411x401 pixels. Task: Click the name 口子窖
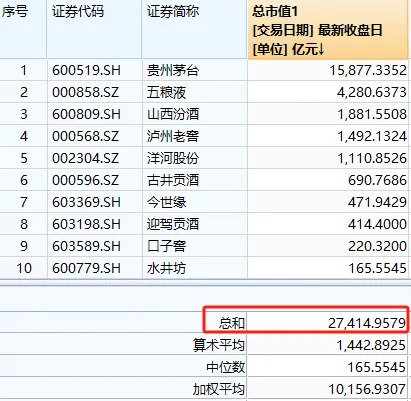(x=166, y=246)
